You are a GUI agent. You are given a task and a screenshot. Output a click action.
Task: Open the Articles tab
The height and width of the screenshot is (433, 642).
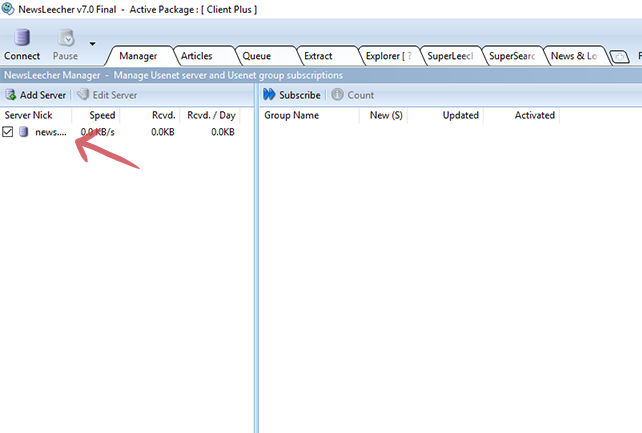(197, 56)
